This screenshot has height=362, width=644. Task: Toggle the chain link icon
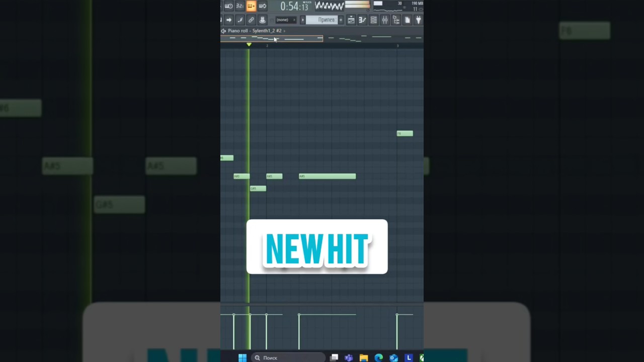coord(251,20)
